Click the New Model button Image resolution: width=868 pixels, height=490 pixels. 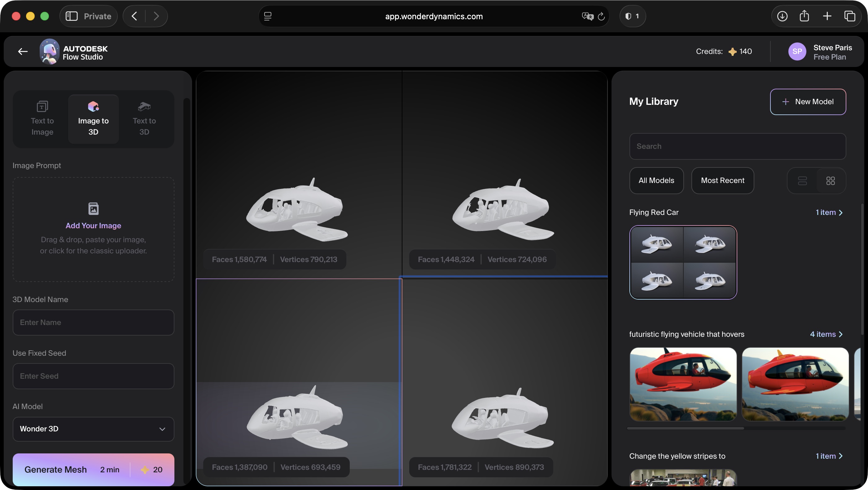tap(808, 101)
